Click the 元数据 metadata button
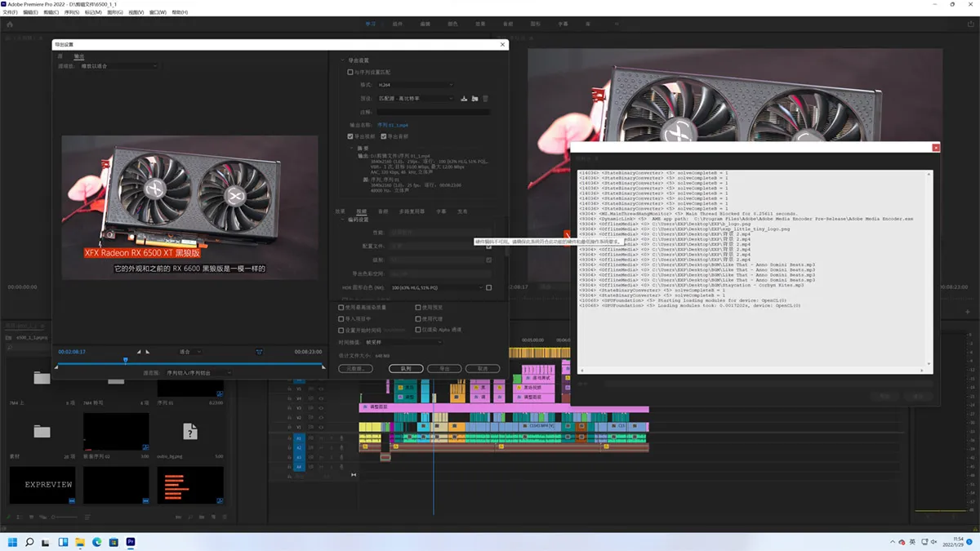This screenshot has height=551, width=980. click(x=355, y=369)
